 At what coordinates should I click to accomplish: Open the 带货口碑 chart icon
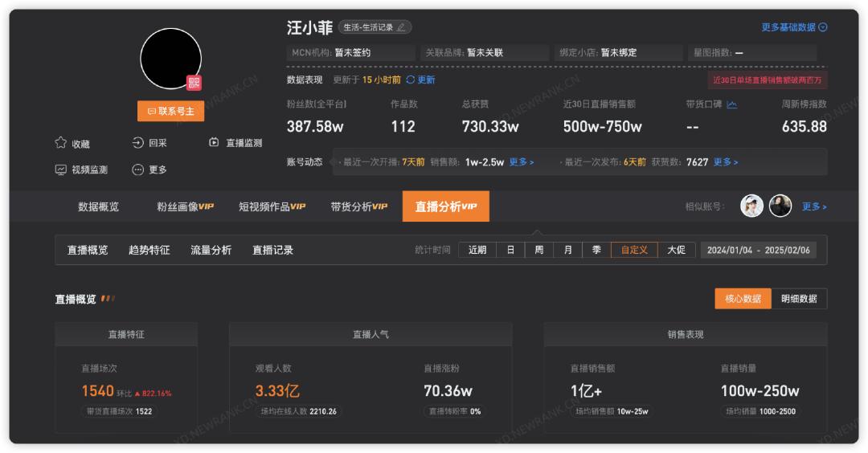731,104
